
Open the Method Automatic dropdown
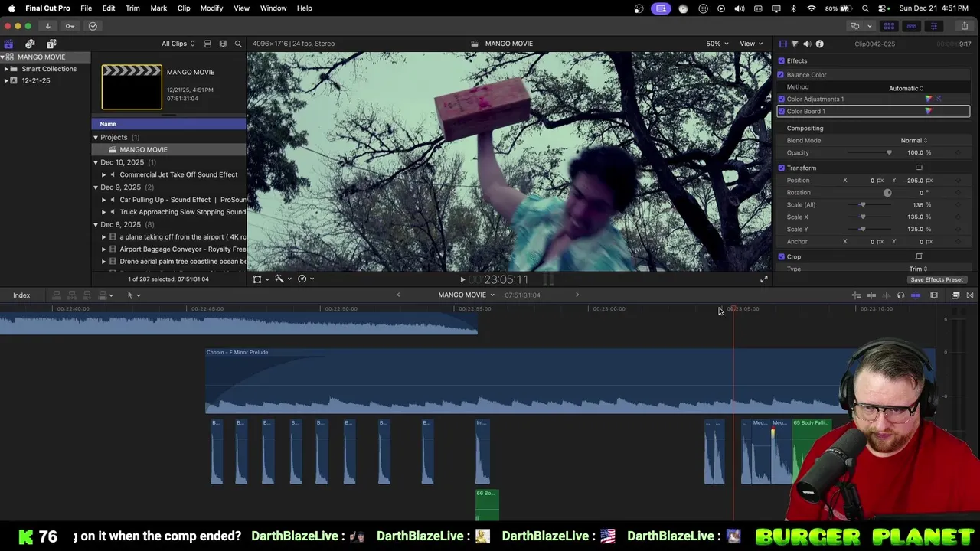(x=906, y=88)
